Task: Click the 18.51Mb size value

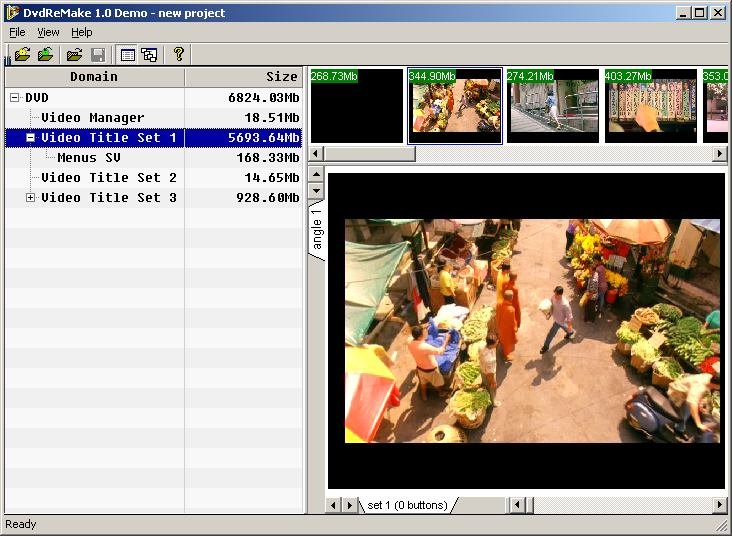Action: coord(272,118)
